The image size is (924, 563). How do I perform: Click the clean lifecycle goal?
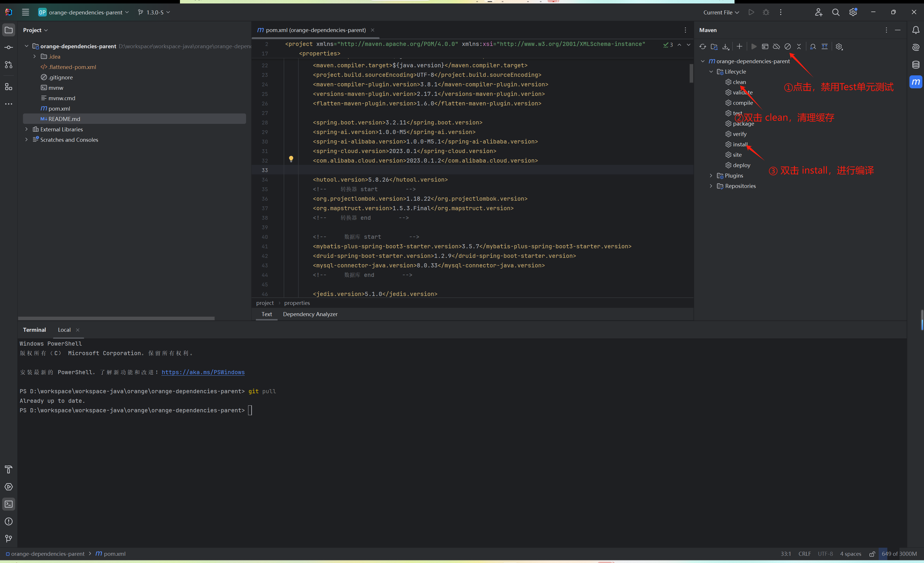pyautogui.click(x=739, y=82)
